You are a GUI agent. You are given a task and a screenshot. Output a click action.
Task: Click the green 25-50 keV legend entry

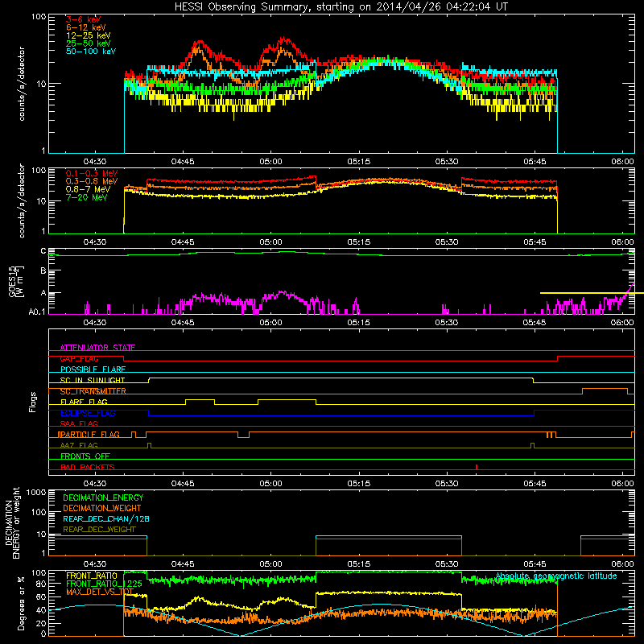pyautogui.click(x=89, y=43)
